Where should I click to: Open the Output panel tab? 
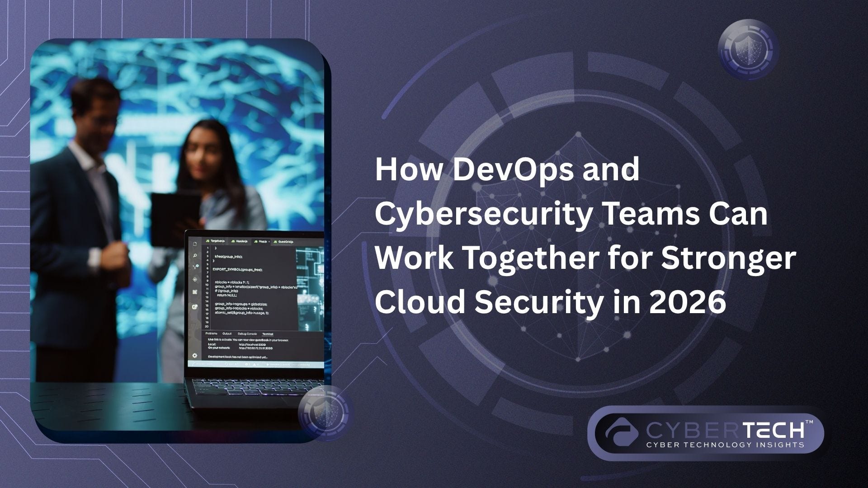coord(227,333)
